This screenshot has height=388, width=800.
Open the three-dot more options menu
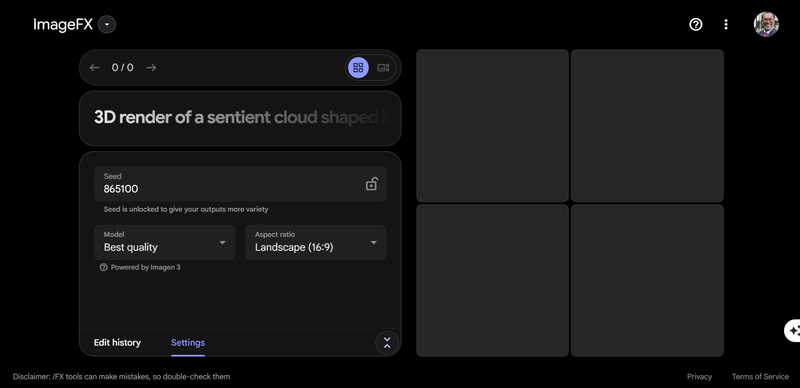[726, 25]
